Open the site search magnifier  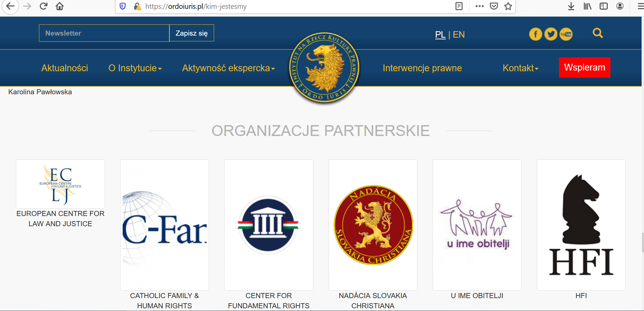pyautogui.click(x=598, y=33)
